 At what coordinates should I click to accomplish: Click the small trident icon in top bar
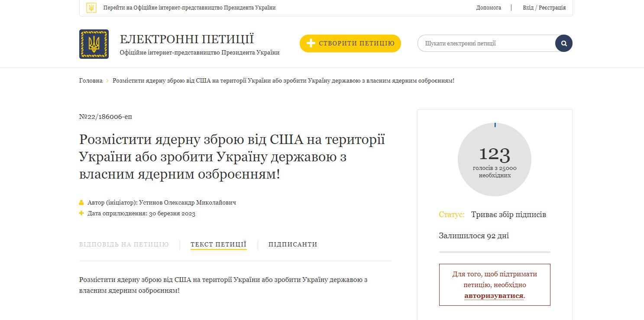(91, 8)
